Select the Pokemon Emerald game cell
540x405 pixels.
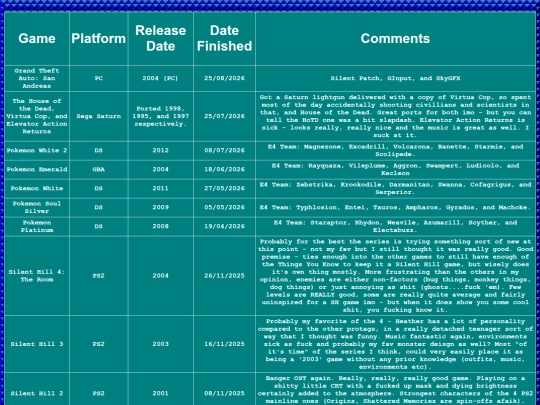coord(37,169)
